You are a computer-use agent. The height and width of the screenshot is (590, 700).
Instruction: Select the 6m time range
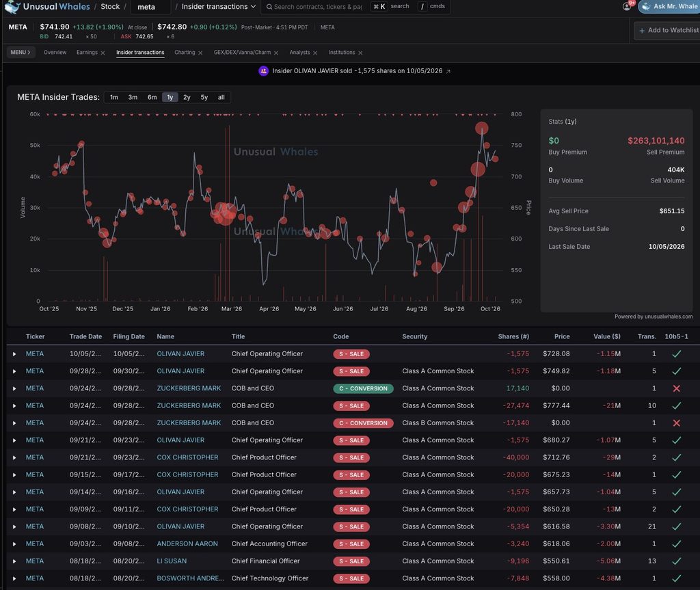(152, 97)
